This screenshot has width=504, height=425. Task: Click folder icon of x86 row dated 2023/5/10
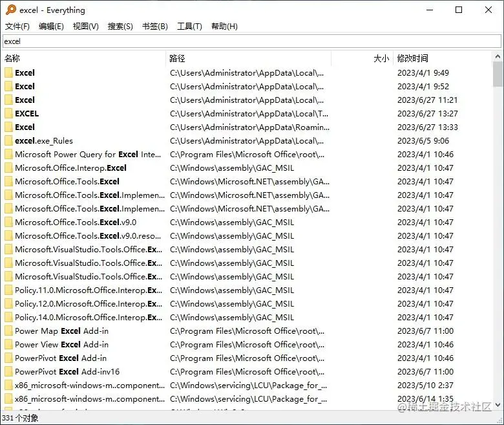pyautogui.click(x=8, y=385)
